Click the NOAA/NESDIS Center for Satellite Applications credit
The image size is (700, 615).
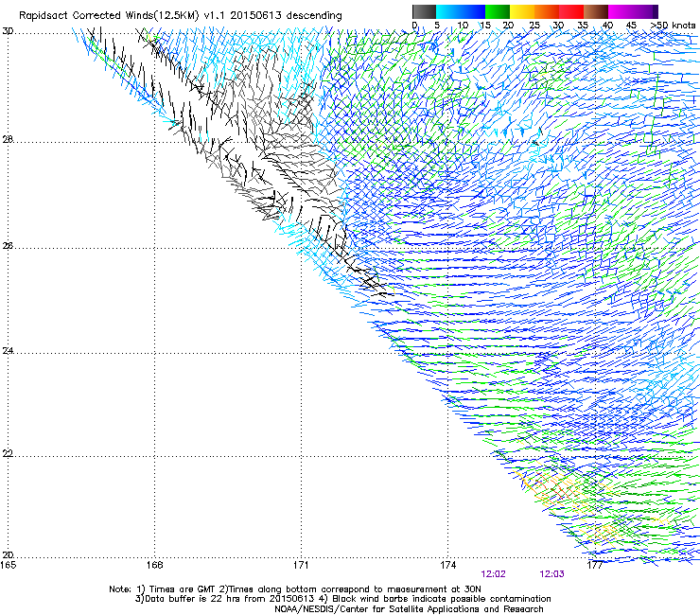coord(409,609)
